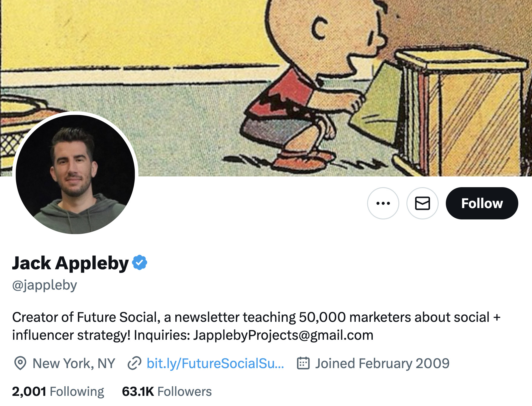Click the name Jack Appleby

pos(70,262)
